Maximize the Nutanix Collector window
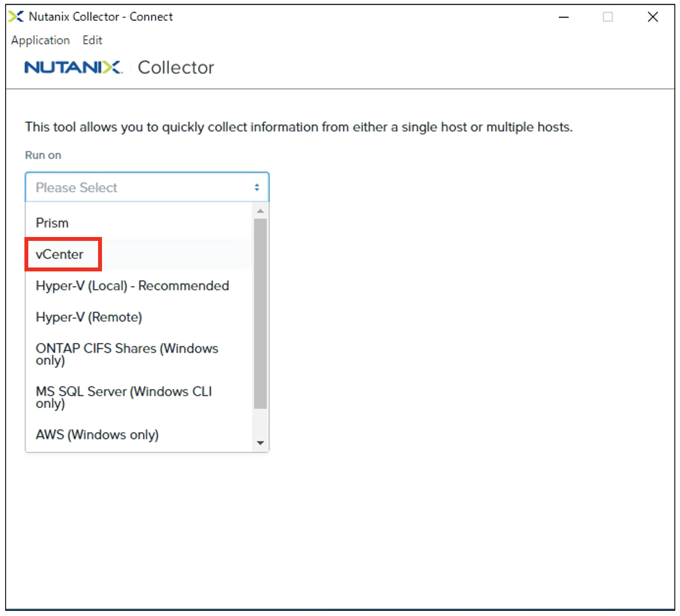Screen dimensions: 680x616 coord(608,17)
